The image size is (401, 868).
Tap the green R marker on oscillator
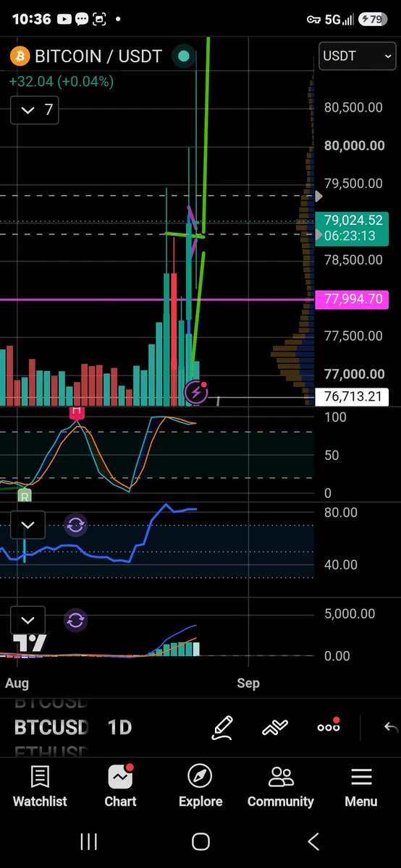tap(25, 496)
